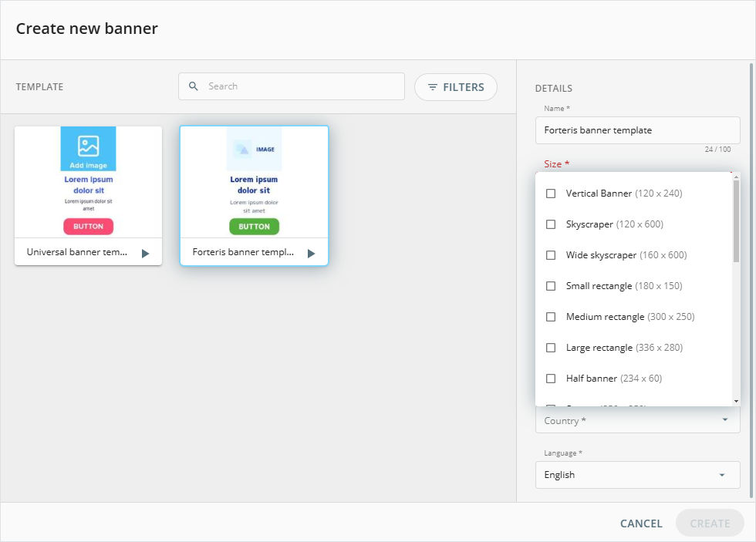Check the Vertical Banner (120 x 240) box
The image size is (756, 542).
(551, 194)
